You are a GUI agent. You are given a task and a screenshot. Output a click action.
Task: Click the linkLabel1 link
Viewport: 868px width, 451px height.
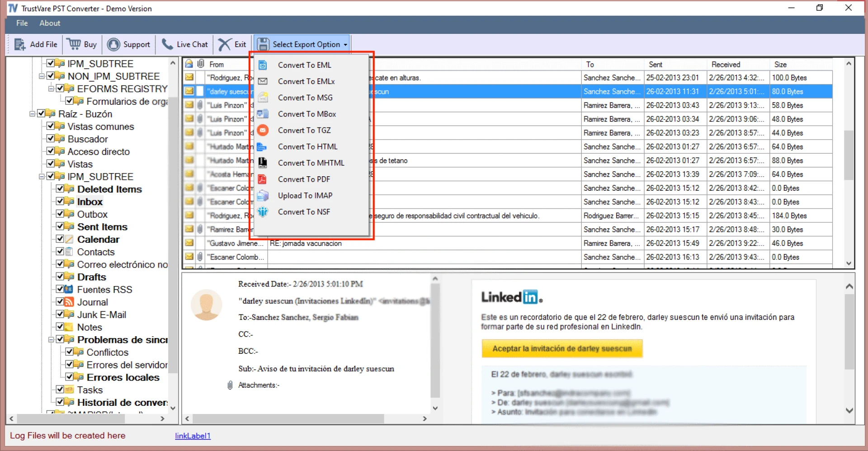click(x=192, y=436)
